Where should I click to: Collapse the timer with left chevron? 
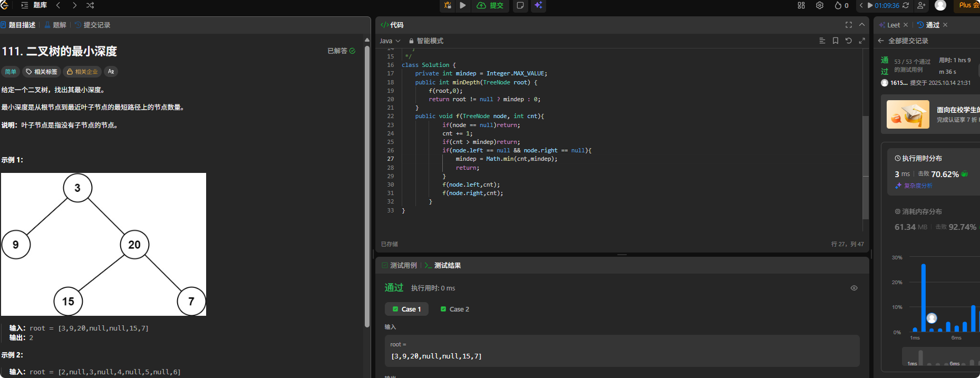[861, 5]
